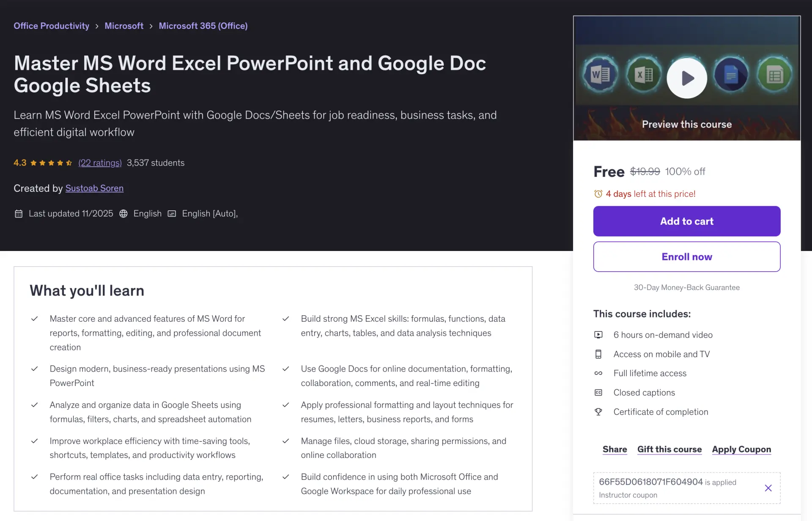Open the Office Productivity breadcrumb
Screen dimensions: 812x521
point(51,26)
